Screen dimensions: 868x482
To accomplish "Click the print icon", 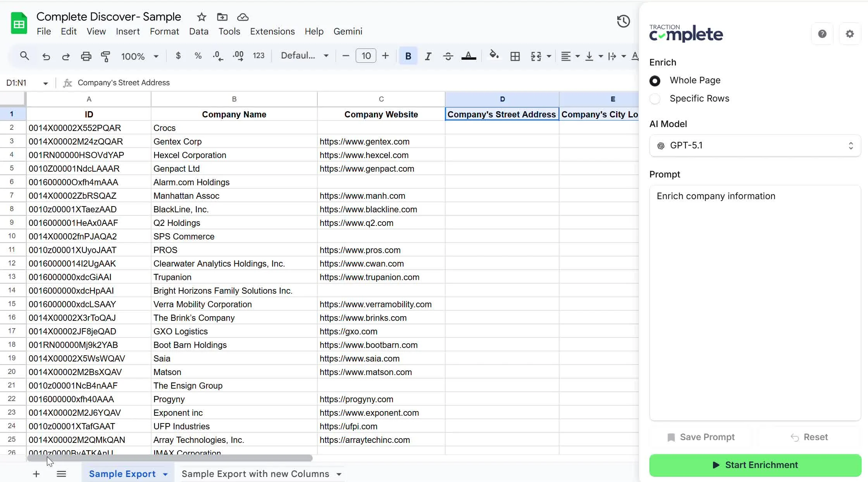I will pyautogui.click(x=86, y=56).
